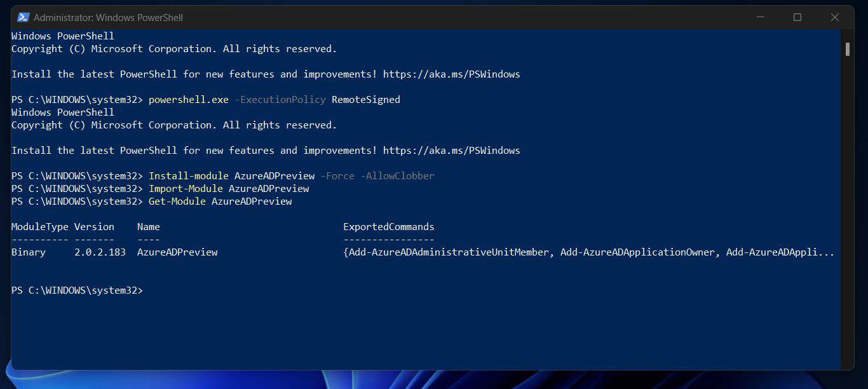The width and height of the screenshot is (868, 389).
Task: Click the Version column header
Action: [x=93, y=226]
